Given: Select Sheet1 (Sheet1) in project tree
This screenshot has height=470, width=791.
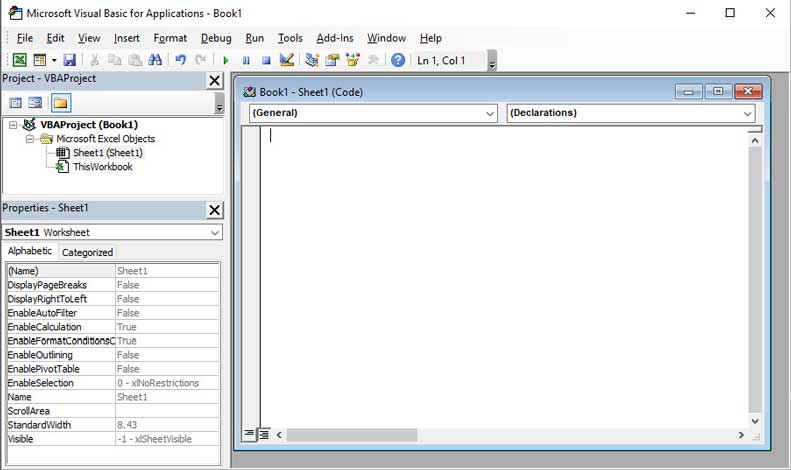Looking at the screenshot, I should 107,153.
